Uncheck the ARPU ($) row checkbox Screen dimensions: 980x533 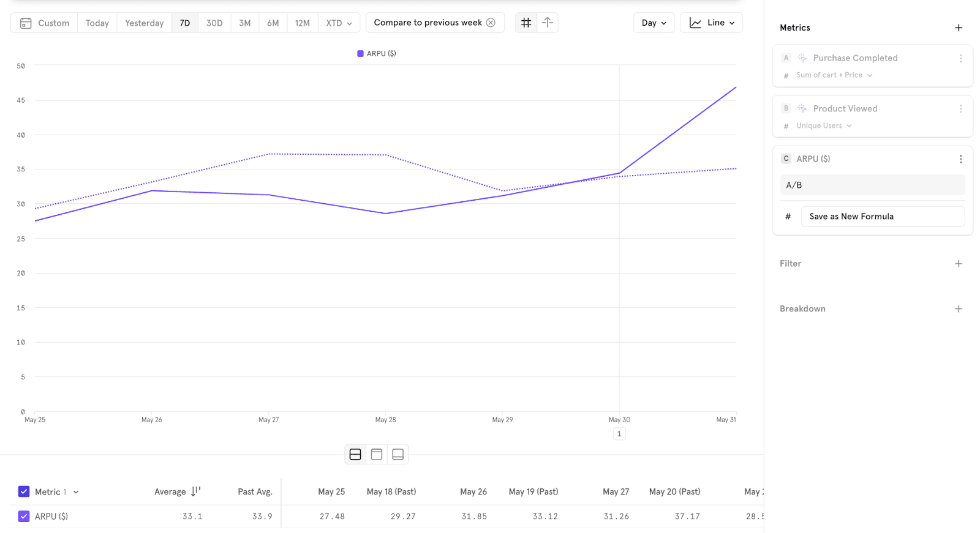(24, 516)
